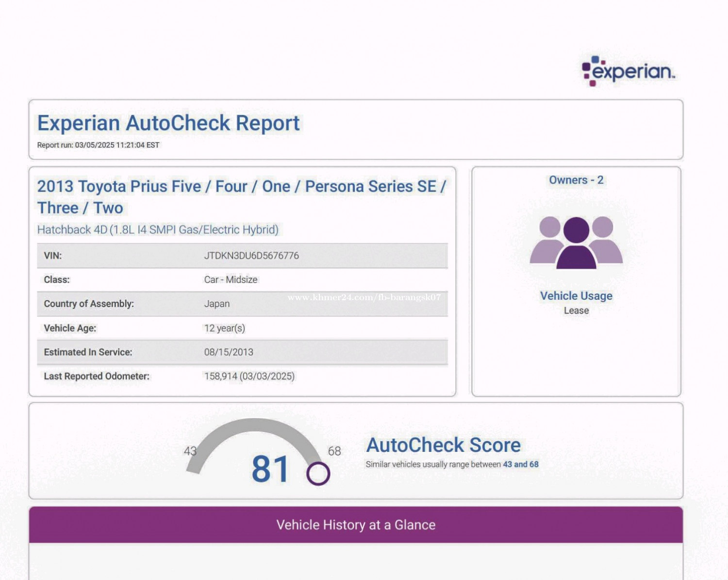The image size is (728, 580).
Task: Click the Vehicle Usage heading
Action: click(x=576, y=296)
